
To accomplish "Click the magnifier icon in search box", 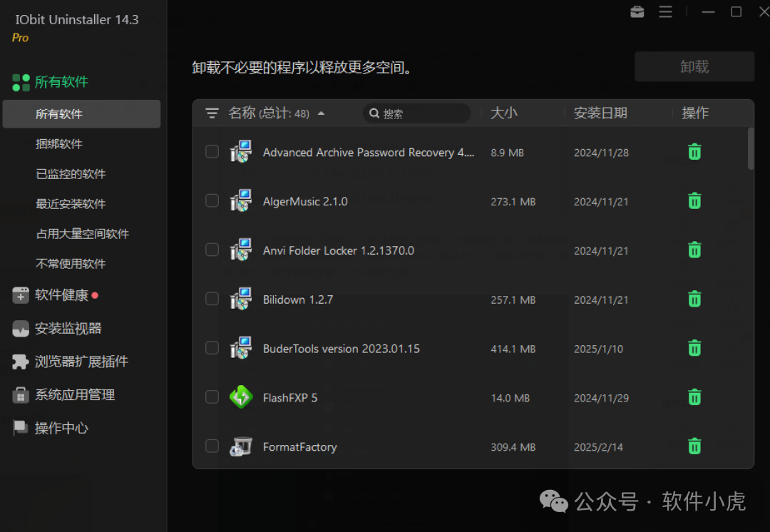I will [374, 113].
